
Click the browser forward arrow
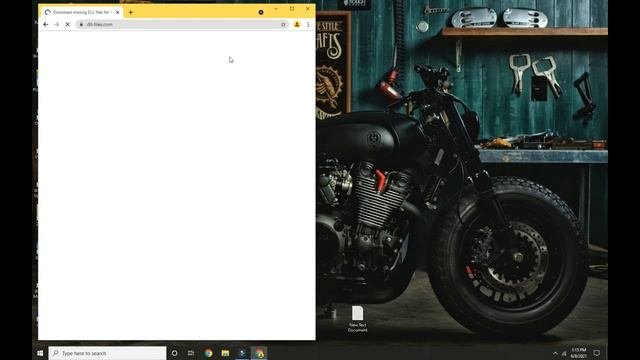[57, 24]
